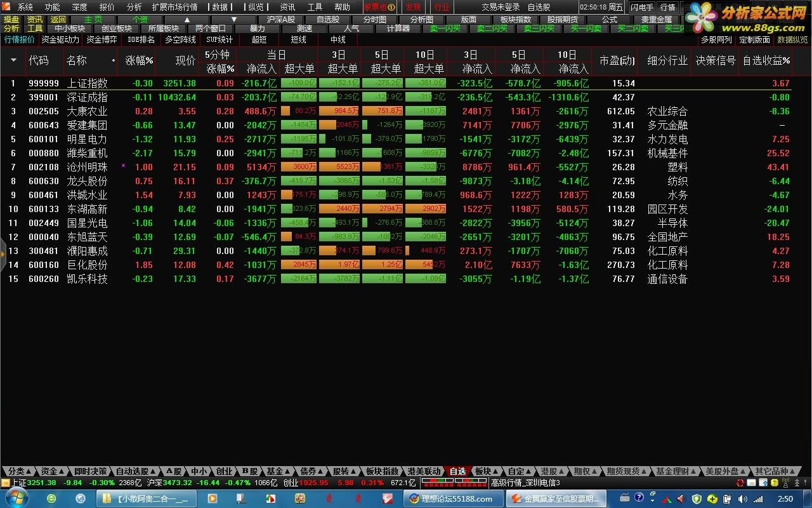This screenshot has width=812, height=508.
Task: Open the 金翼赢家至信股票期 taskbar window
Action: tap(556, 498)
